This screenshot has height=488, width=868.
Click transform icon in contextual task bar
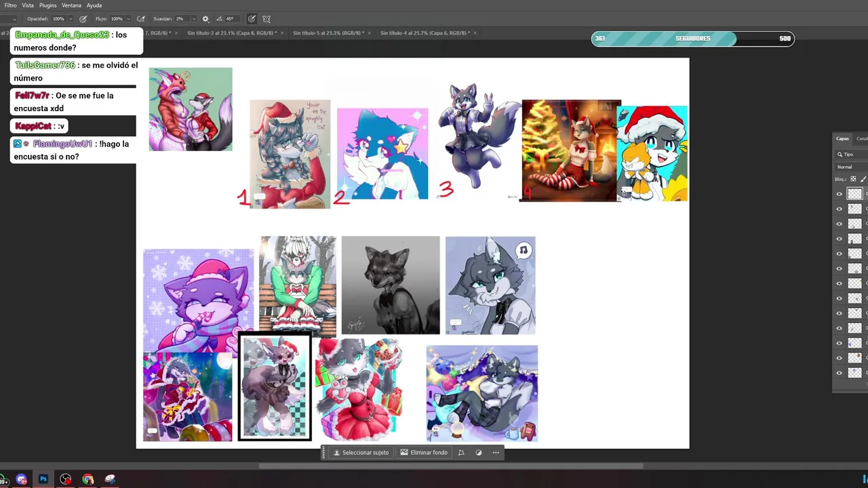(461, 453)
